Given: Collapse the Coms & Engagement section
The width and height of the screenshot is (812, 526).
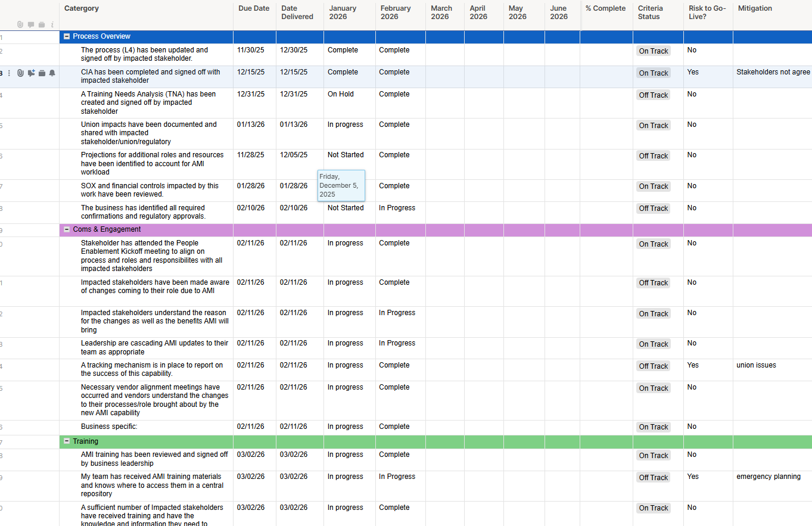Looking at the screenshot, I should (x=67, y=229).
